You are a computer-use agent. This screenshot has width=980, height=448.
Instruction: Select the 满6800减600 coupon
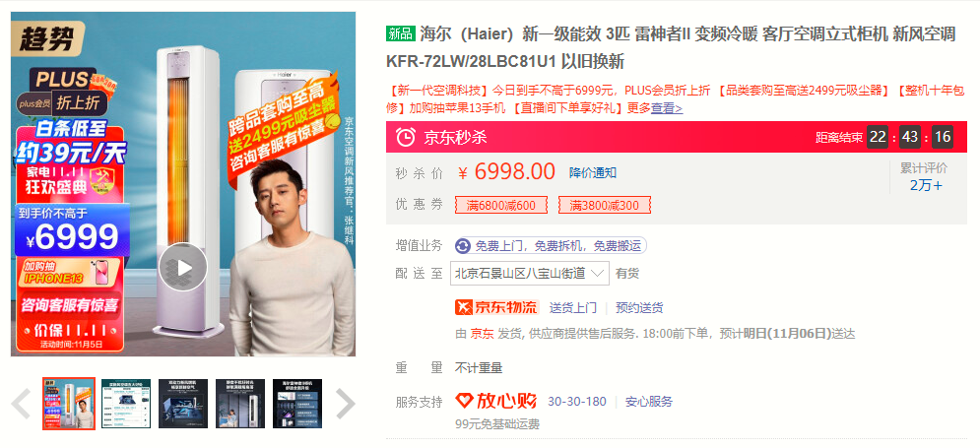[x=501, y=205]
